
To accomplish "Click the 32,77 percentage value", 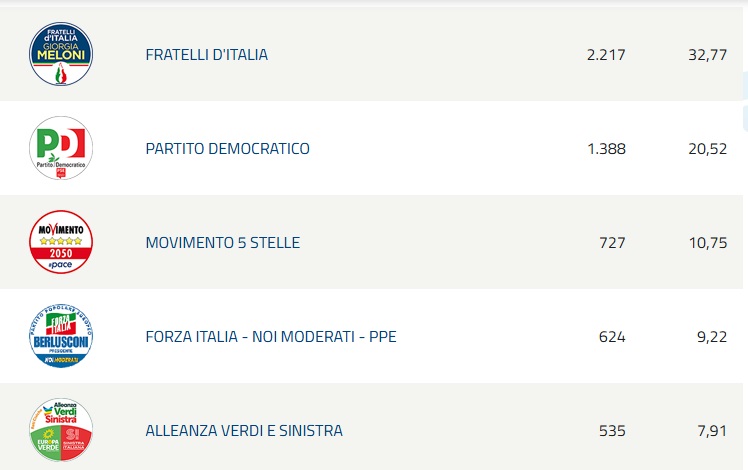I will coord(707,55).
